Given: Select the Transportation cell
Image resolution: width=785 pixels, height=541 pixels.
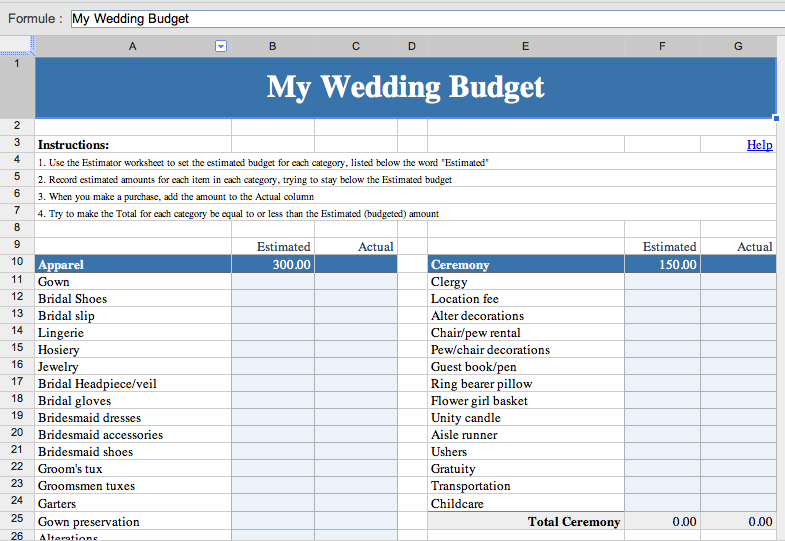Looking at the screenshot, I should pos(526,486).
